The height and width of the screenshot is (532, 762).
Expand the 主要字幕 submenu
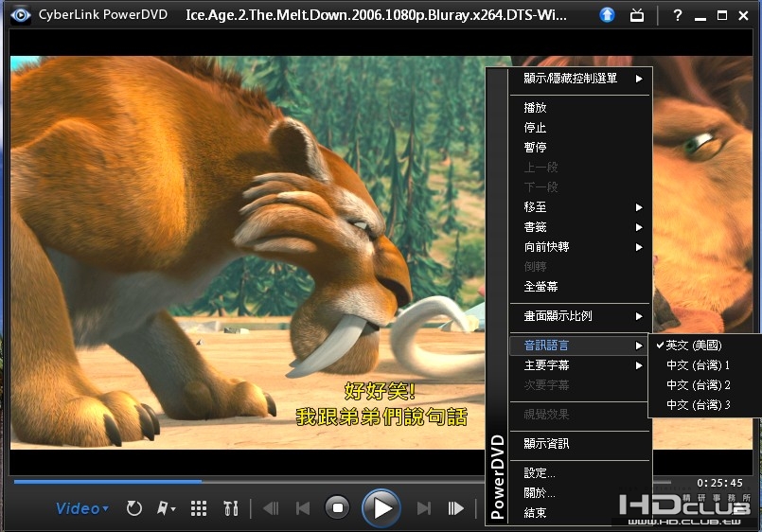coord(580,365)
